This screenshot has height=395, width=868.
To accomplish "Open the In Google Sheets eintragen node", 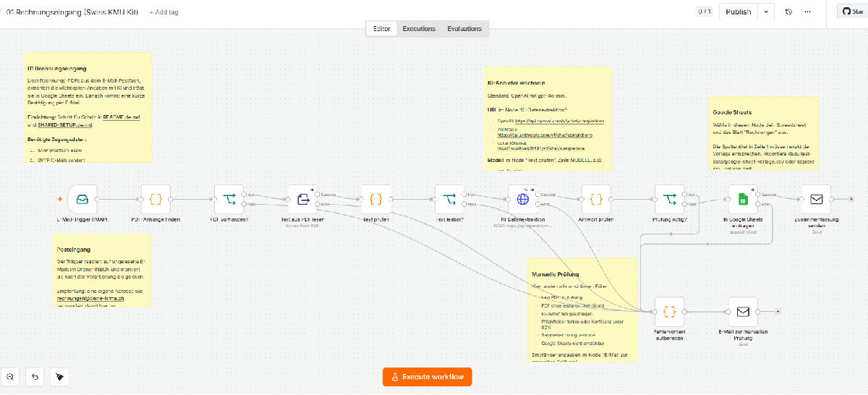I will click(x=743, y=198).
